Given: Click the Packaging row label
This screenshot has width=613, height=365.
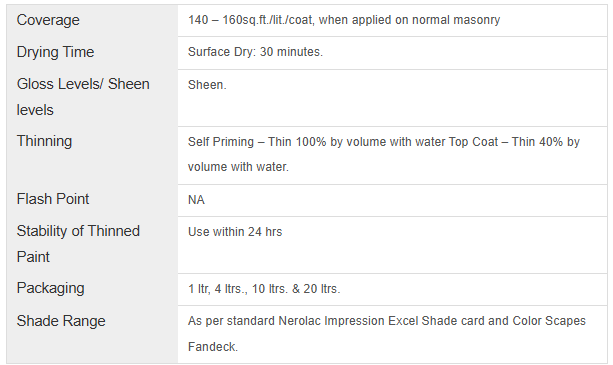Looking at the screenshot, I should click(x=50, y=288).
